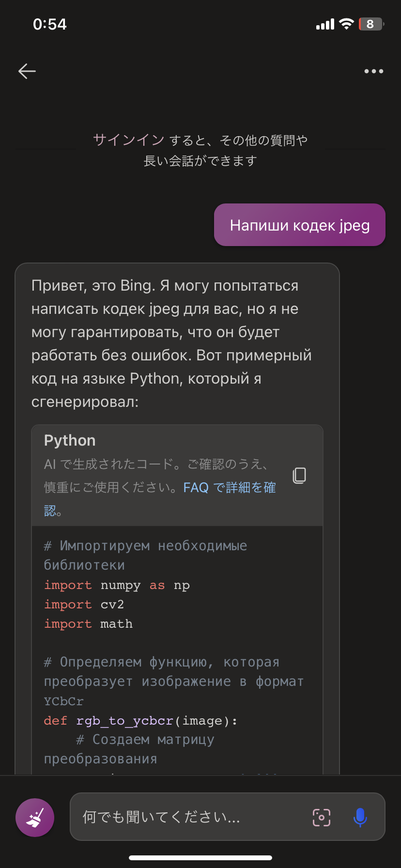Open the FAQ で詳細を確認 link
Screen dimensions: 401x868
coord(229,487)
